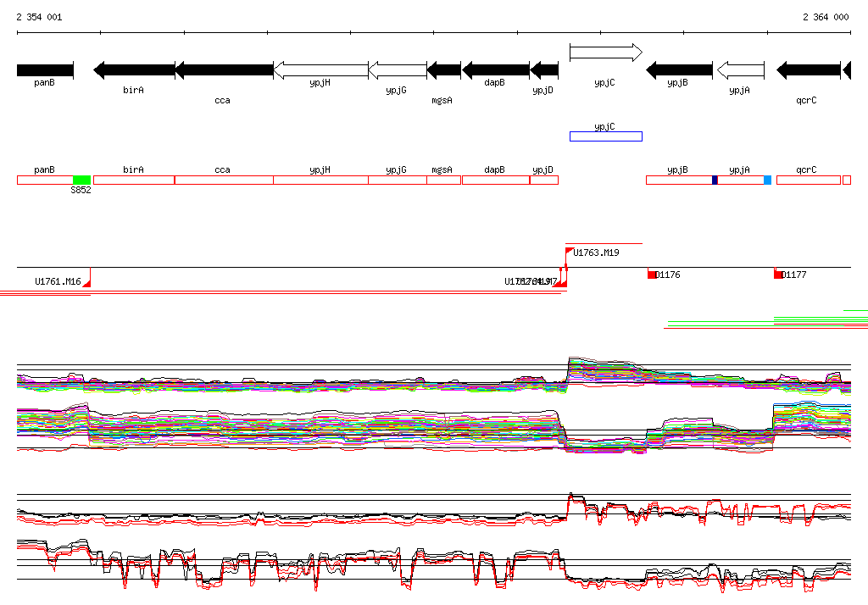Click the U1763.M19 red flag marker
This screenshot has height=605, width=868.
tap(570, 251)
